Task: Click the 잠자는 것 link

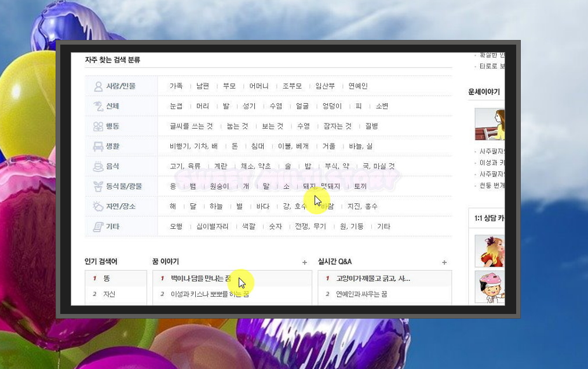Action: coord(338,126)
